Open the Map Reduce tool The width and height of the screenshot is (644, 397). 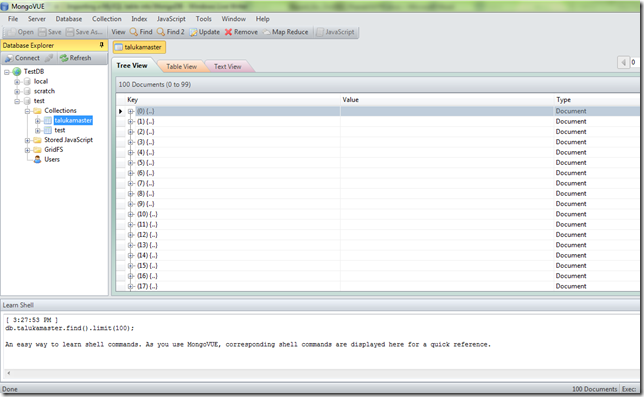click(285, 32)
